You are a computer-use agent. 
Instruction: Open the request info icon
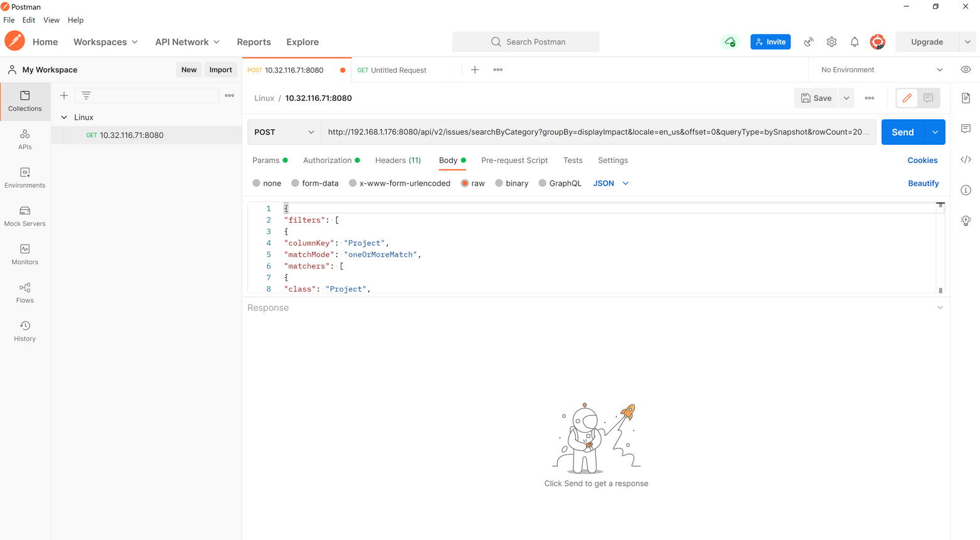[x=966, y=190]
